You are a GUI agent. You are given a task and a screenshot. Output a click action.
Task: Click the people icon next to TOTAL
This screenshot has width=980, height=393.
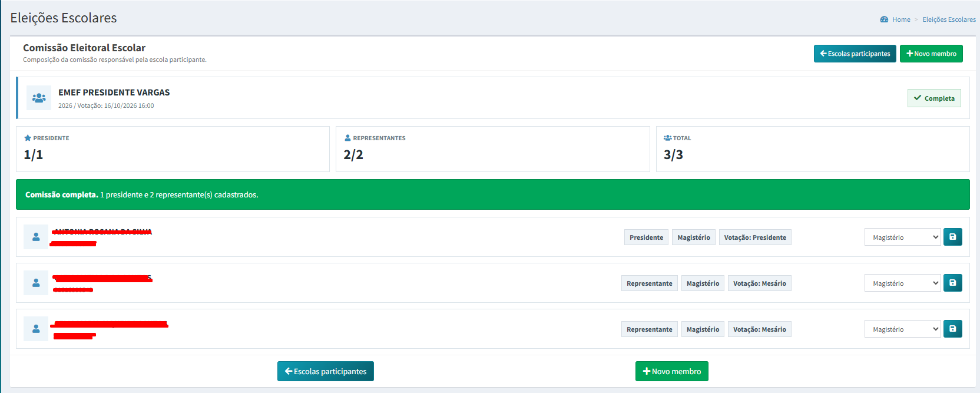click(667, 138)
